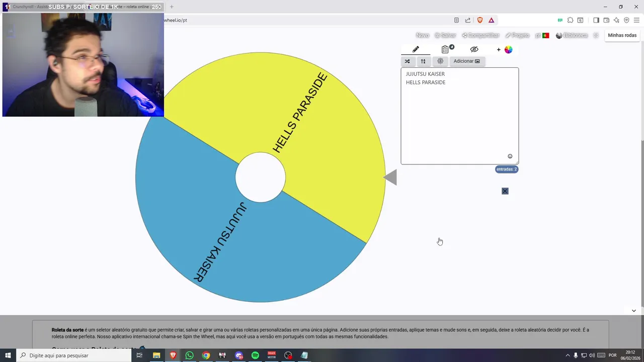
Task: Open the Biblioteca wheel library
Action: tap(572, 35)
